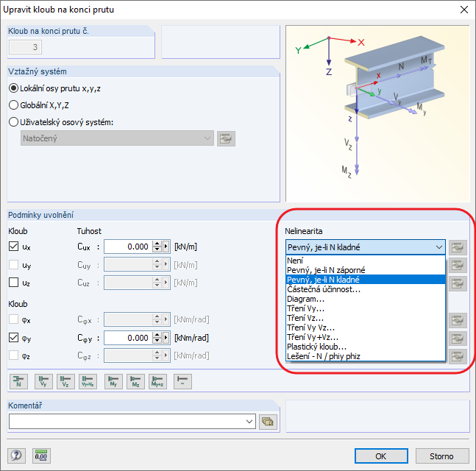The image size is (476, 471).
Task: Click the edit nonlinearity icon for ux row
Action: [x=458, y=247]
